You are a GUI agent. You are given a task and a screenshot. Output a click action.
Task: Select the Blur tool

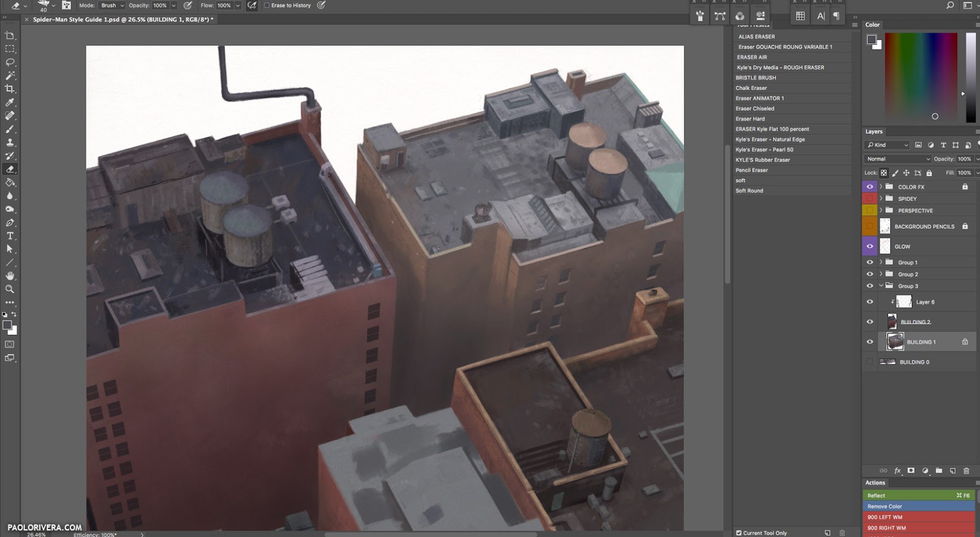click(x=10, y=196)
